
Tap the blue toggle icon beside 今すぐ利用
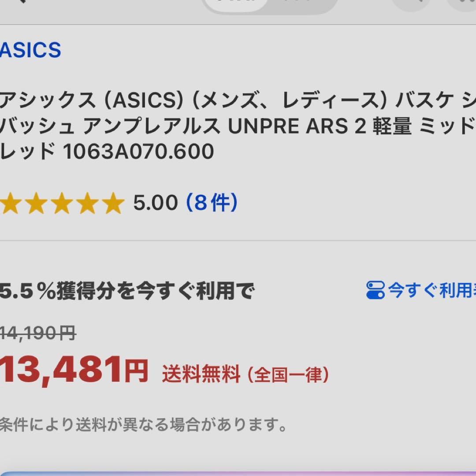376,290
